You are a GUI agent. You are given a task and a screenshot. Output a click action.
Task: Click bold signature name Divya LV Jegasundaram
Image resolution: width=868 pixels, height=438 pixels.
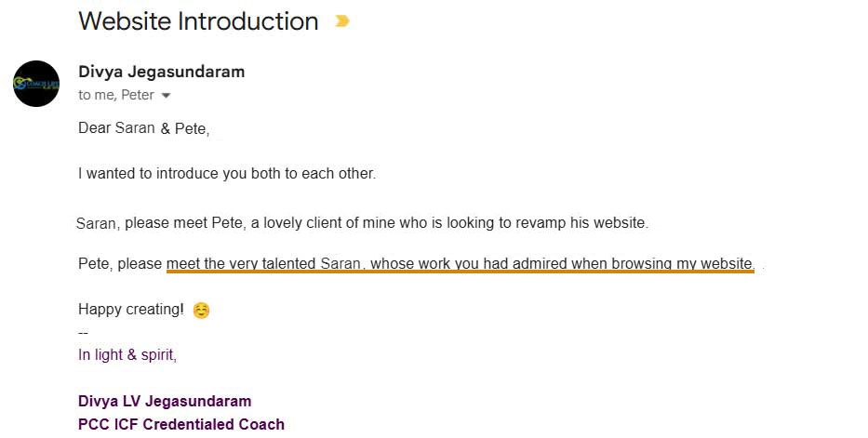165,402
